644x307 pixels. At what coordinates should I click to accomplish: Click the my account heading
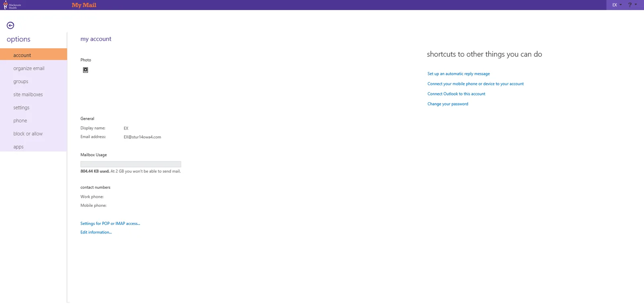96,39
